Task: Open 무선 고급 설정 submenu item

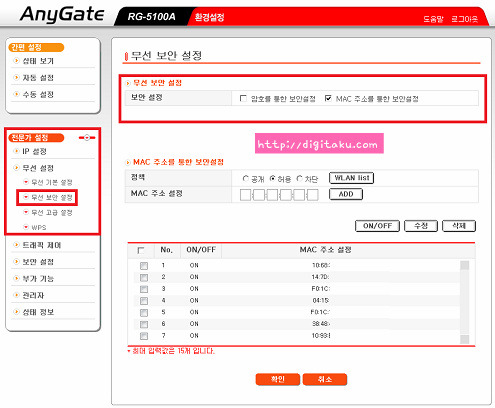Action: point(52,212)
